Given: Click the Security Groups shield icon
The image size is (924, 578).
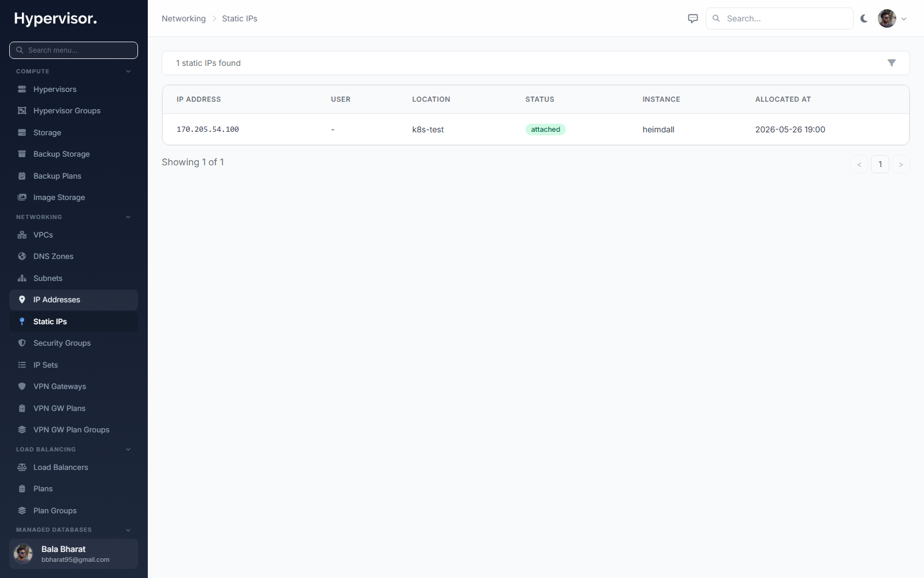Looking at the screenshot, I should click(x=22, y=343).
